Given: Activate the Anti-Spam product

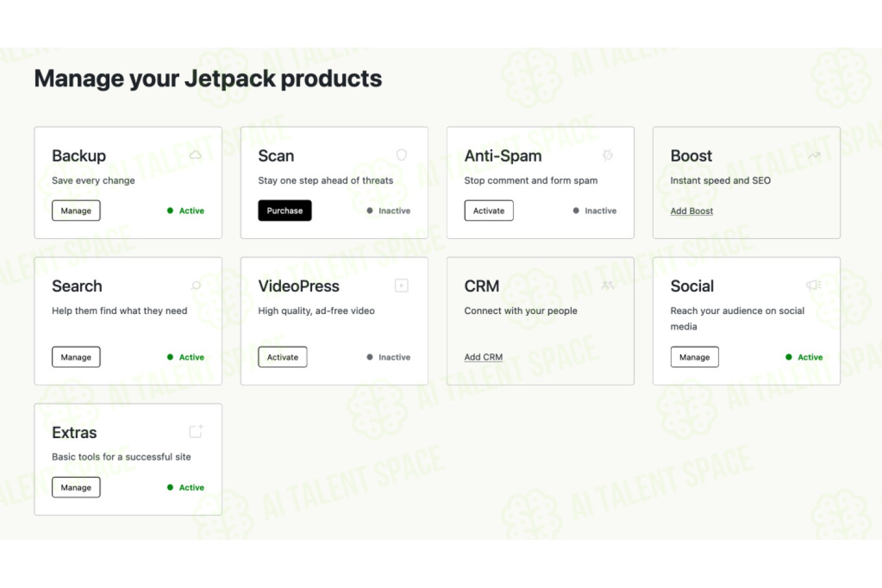Looking at the screenshot, I should (x=489, y=211).
